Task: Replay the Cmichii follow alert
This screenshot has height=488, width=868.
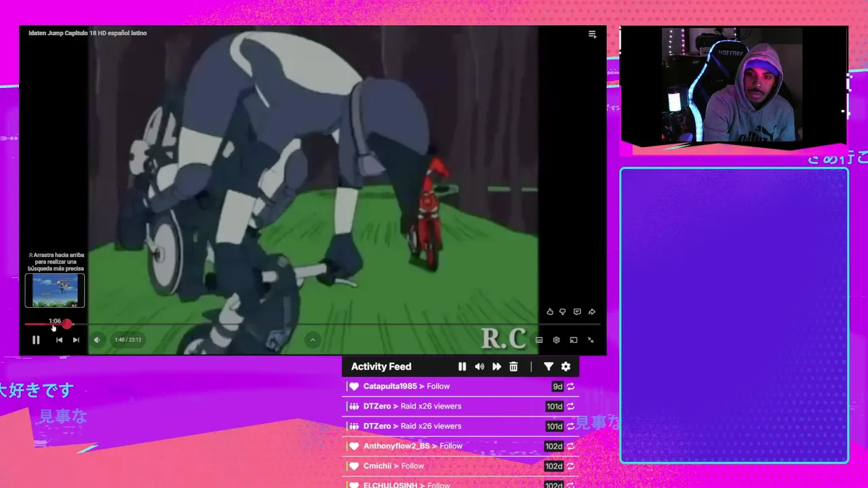Action: pyautogui.click(x=570, y=466)
